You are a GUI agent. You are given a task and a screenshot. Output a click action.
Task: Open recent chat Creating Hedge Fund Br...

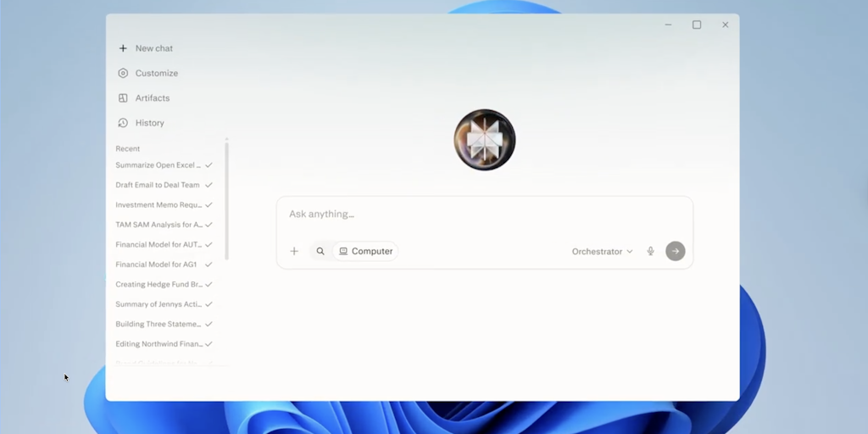coord(159,285)
